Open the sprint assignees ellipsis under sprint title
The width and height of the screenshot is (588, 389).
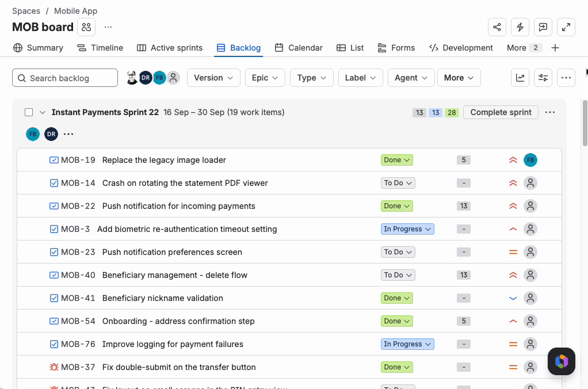pyautogui.click(x=68, y=134)
